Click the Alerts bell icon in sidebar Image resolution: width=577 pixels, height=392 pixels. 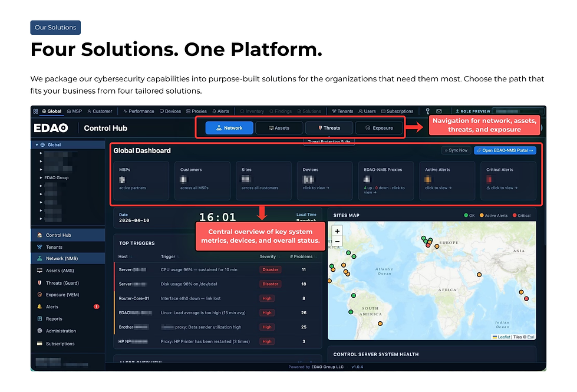tap(39, 307)
